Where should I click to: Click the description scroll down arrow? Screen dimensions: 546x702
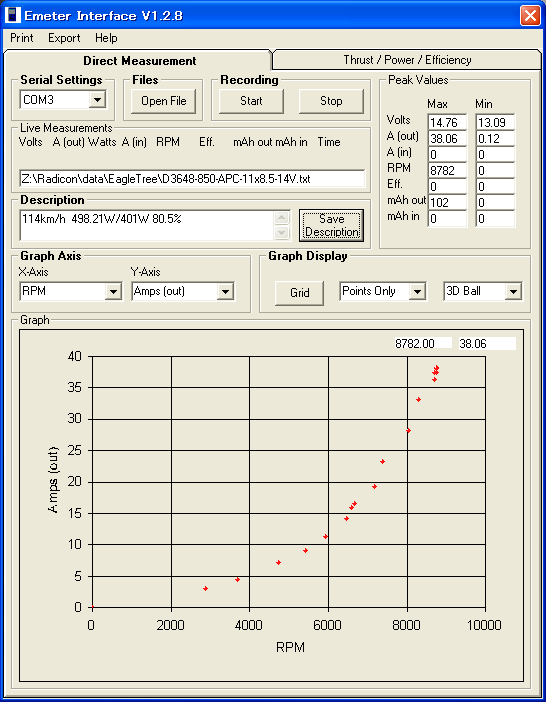[x=282, y=233]
